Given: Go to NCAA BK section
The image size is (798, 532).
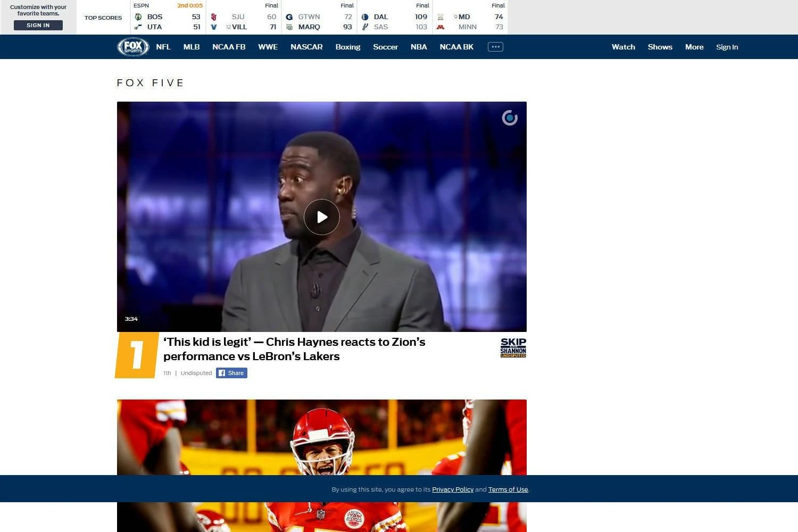Looking at the screenshot, I should click(x=456, y=47).
